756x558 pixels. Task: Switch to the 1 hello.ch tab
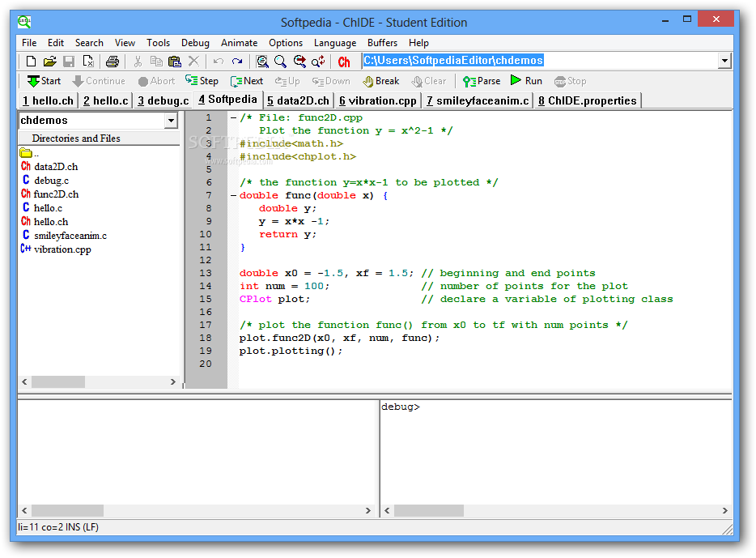tap(48, 100)
